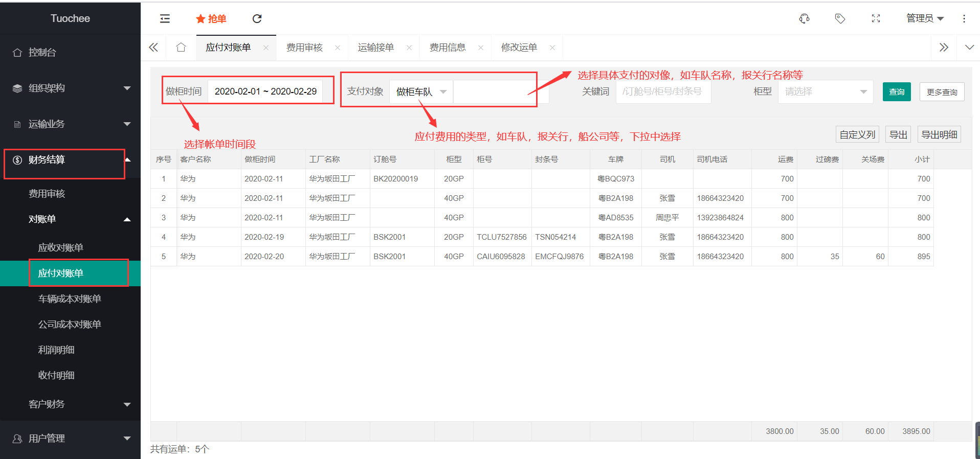Open the 柜型 请选择 dropdown
This screenshot has width=980, height=459.
pyautogui.click(x=826, y=91)
